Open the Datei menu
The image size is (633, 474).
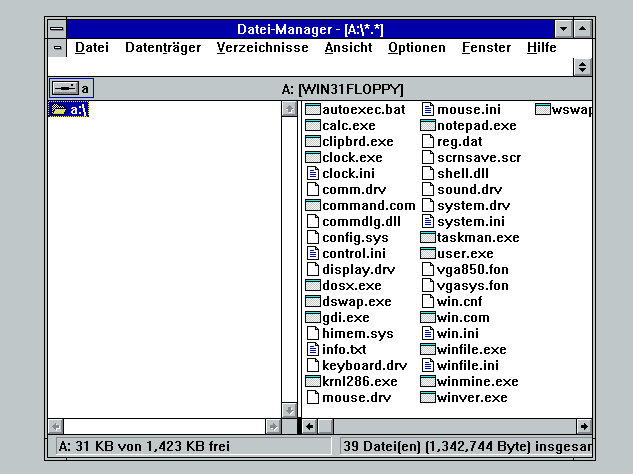92,48
